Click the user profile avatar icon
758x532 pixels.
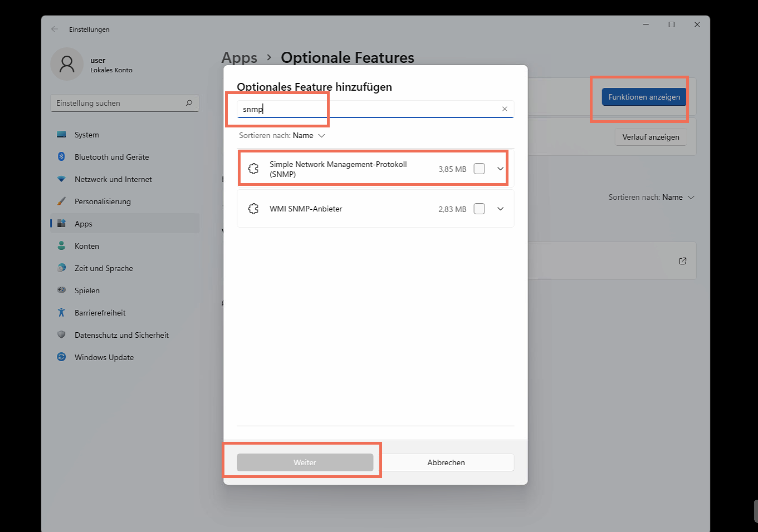pyautogui.click(x=67, y=65)
